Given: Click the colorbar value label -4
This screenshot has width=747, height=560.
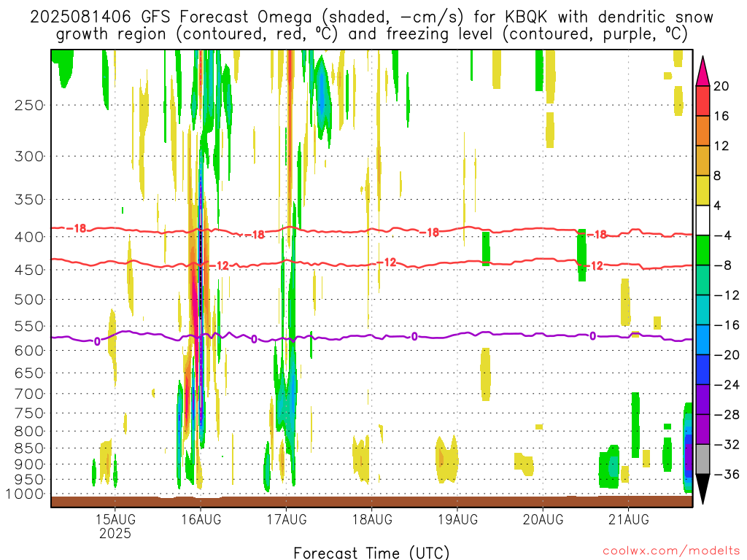Looking at the screenshot, I should click(x=723, y=236).
